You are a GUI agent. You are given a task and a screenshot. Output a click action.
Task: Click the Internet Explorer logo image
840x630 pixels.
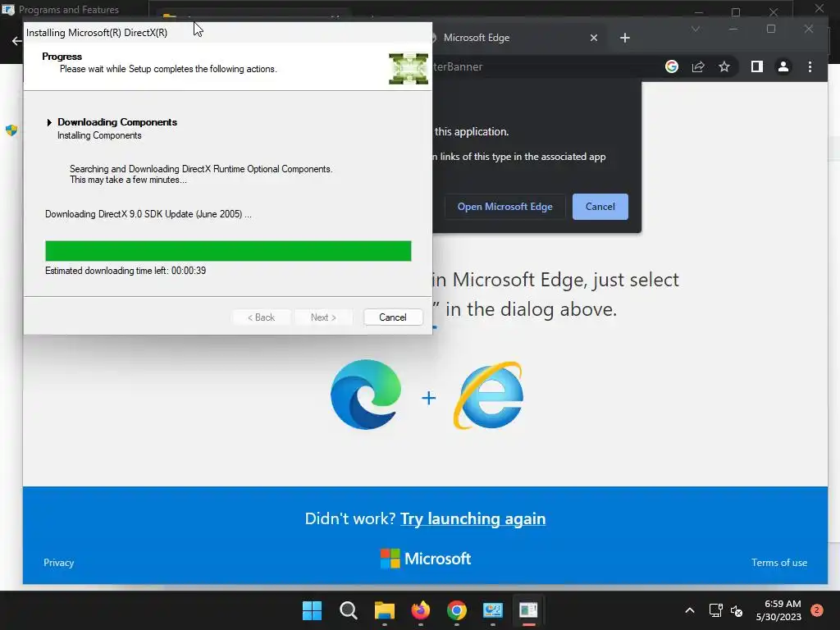tap(489, 395)
